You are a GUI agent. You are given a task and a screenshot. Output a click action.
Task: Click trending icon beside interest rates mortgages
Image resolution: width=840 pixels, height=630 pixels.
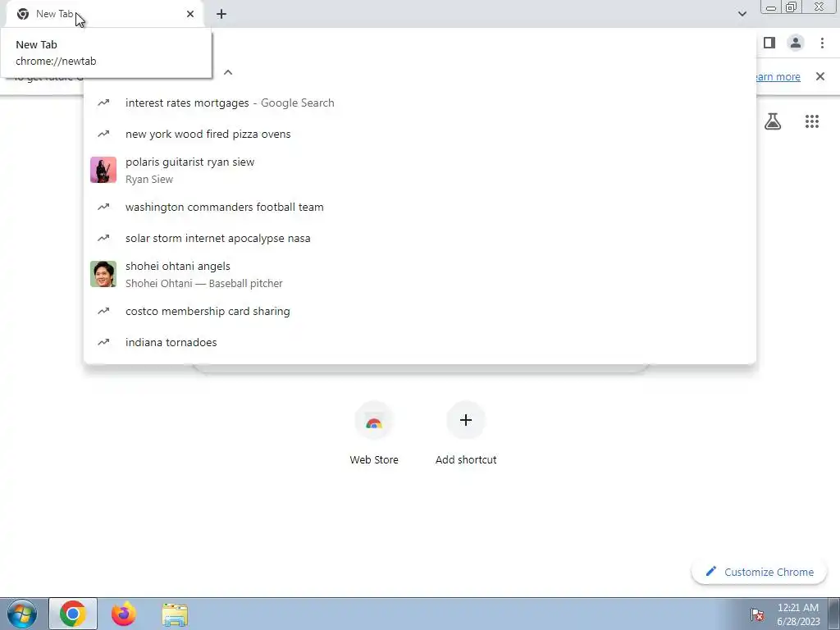(103, 103)
